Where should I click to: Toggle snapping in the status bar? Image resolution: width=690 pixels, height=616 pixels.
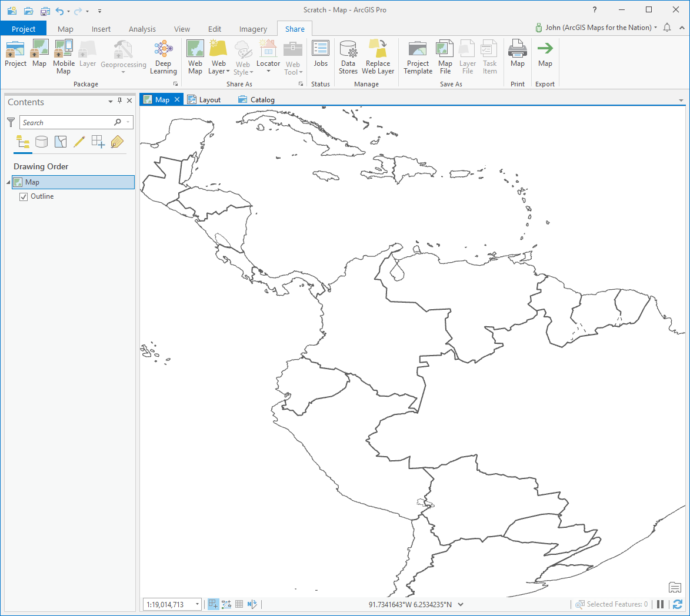[213, 604]
